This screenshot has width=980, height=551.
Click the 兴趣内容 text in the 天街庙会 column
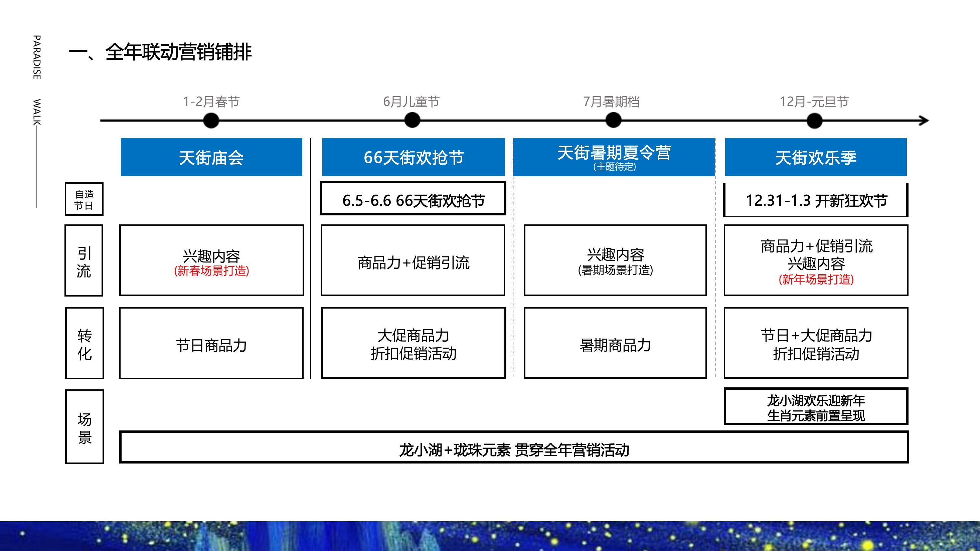pos(211,256)
